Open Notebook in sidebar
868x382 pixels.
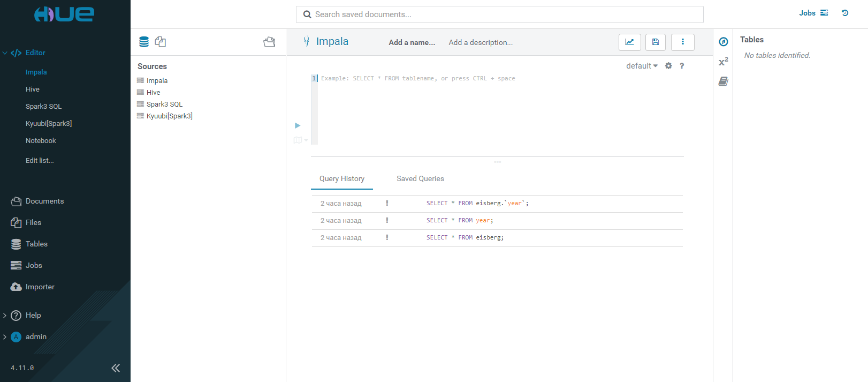pos(41,141)
